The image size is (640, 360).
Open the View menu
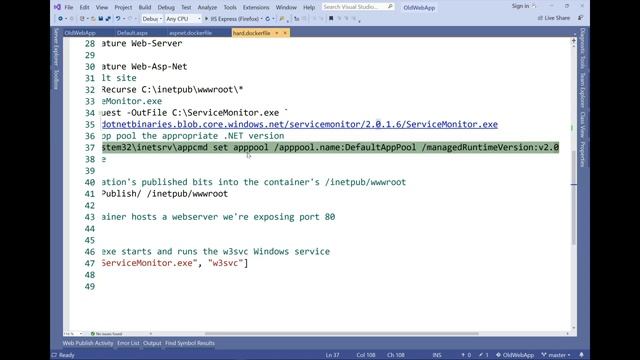[x=102, y=7]
